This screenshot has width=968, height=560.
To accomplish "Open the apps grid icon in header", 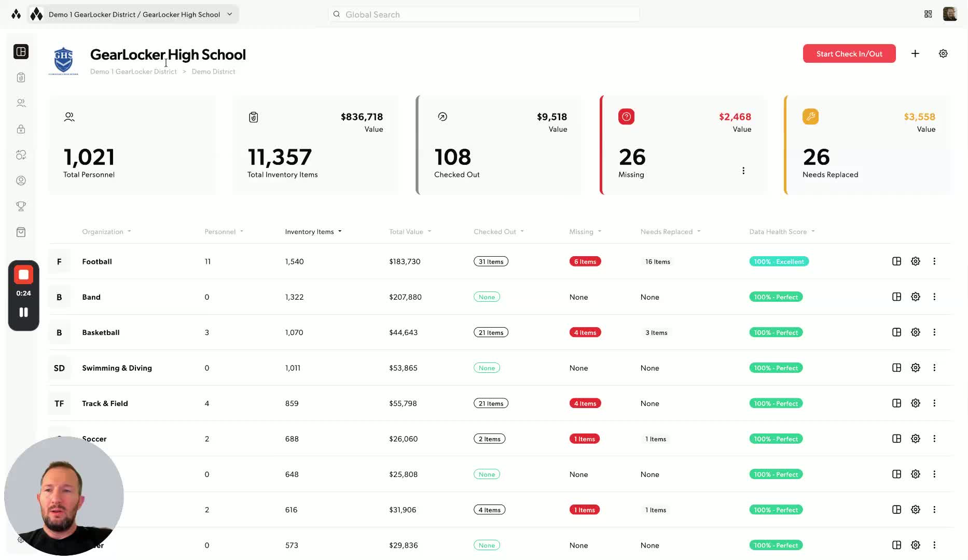I will click(x=928, y=15).
